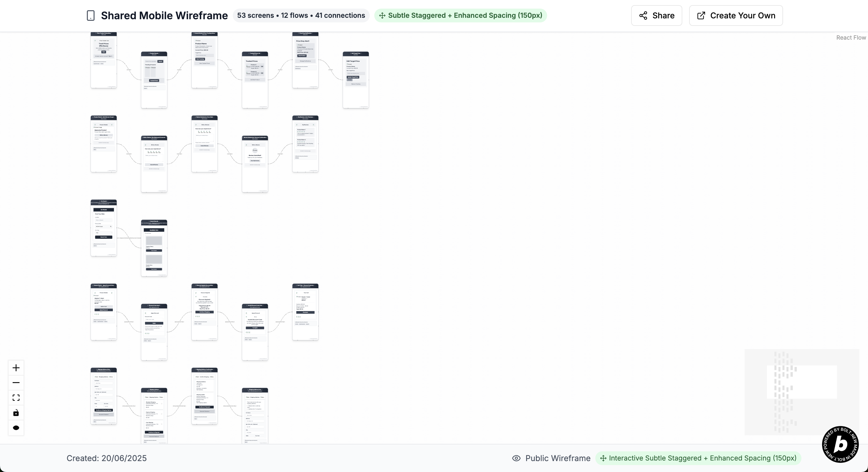Click the black oval control icon

[16, 428]
